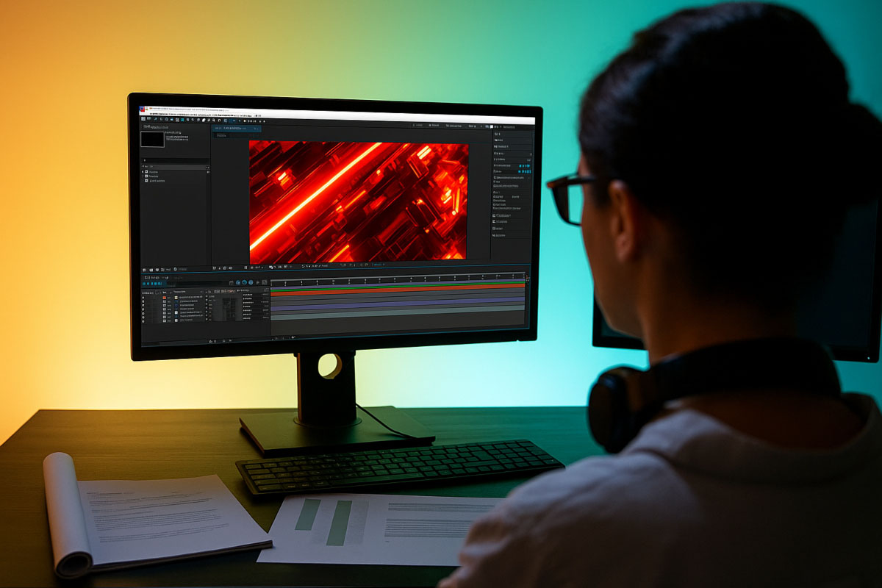Toggle visibility of the bottom timeline layer
The width and height of the screenshot is (882, 588).
pyautogui.click(x=143, y=320)
